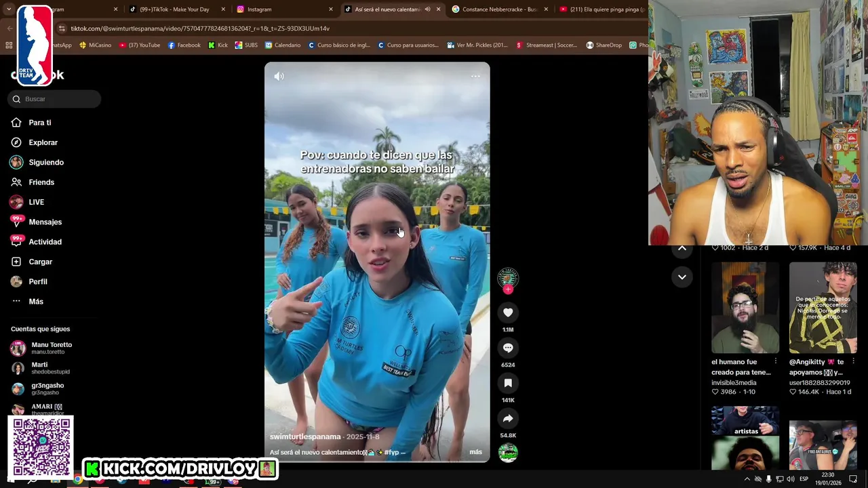The width and height of the screenshot is (868, 488).
Task: Switch to YouTube 'Ella quiere pinga' tab
Action: tap(601, 9)
